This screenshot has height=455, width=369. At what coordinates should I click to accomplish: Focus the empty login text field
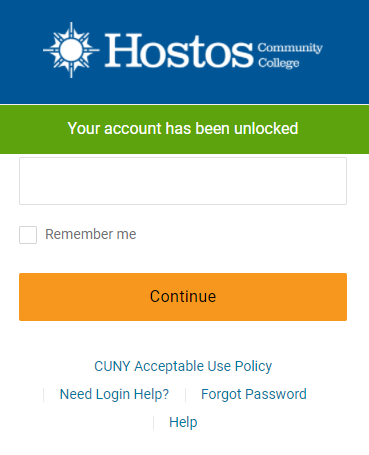click(x=183, y=181)
